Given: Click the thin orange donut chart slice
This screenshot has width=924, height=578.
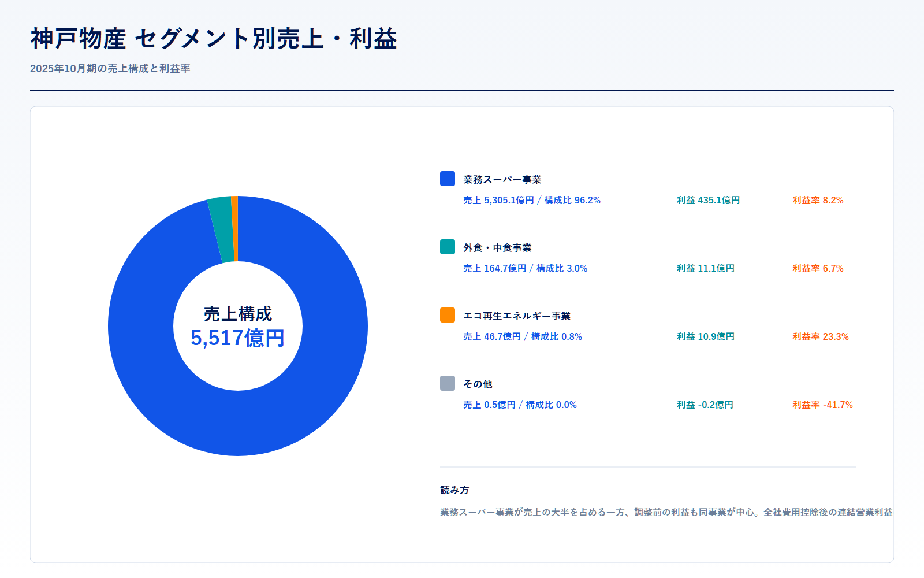Looking at the screenshot, I should point(235,229).
